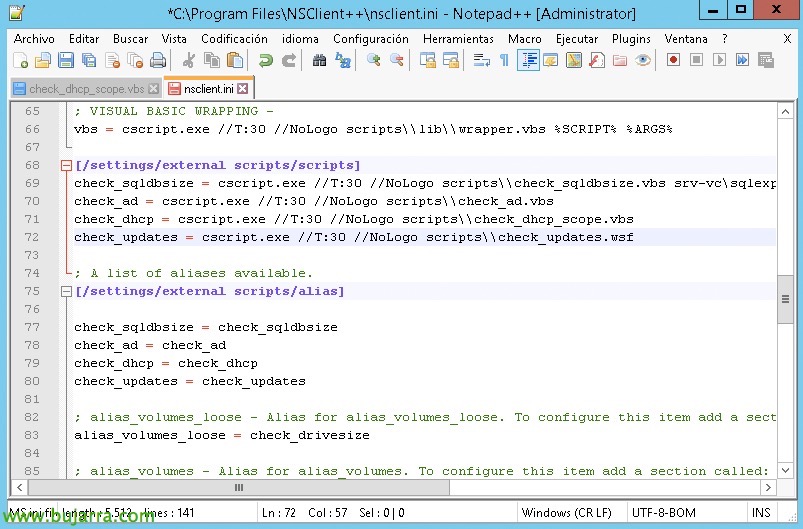Click the Cut scissors icon
The width and height of the screenshot is (803, 529).
(188, 60)
